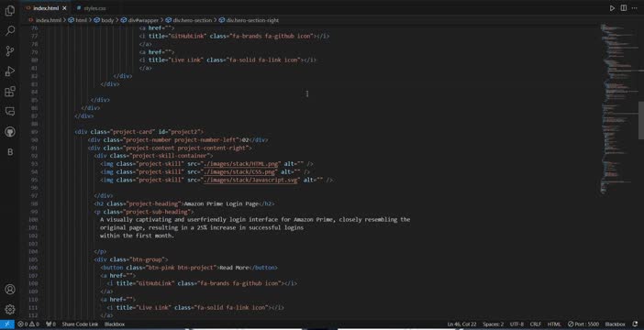Viewport: 644px width, 330px height.
Task: Open the Search view icon
Action: pos(10,31)
